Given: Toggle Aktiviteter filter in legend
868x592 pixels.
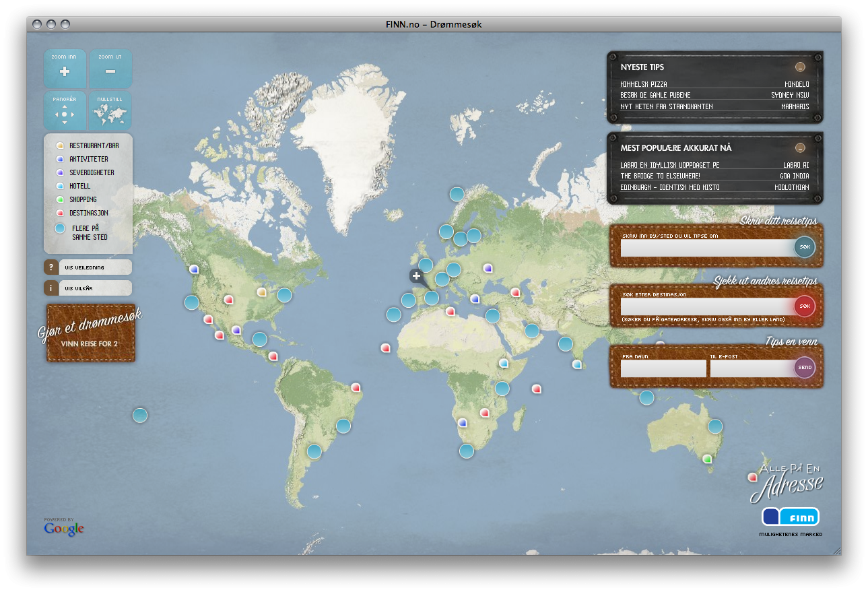Looking at the screenshot, I should coord(81,159).
